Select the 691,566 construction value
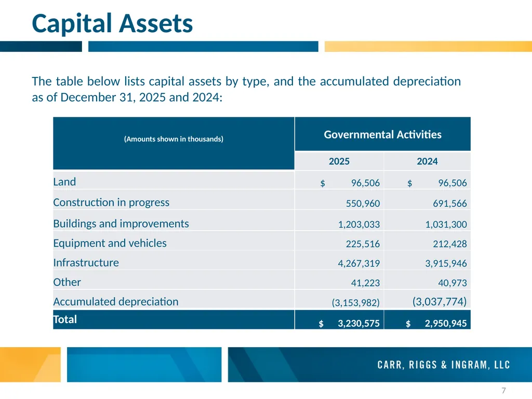The image size is (532, 399). coord(450,204)
